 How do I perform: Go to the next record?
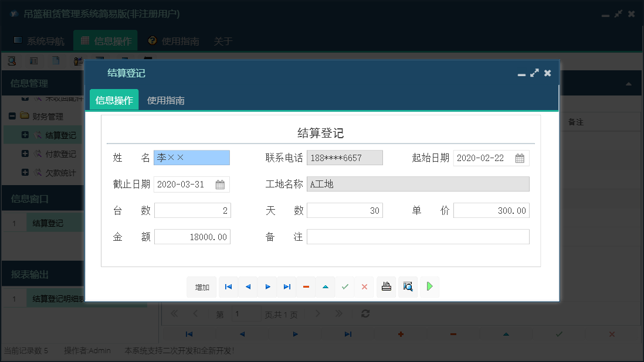tap(267, 287)
